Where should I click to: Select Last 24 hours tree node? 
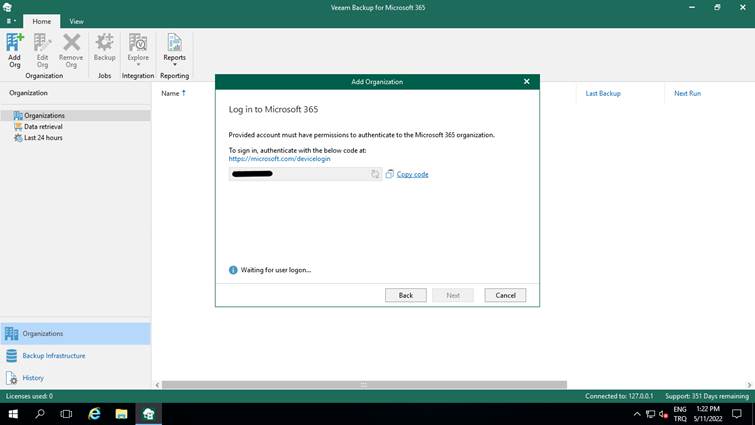pyautogui.click(x=43, y=138)
